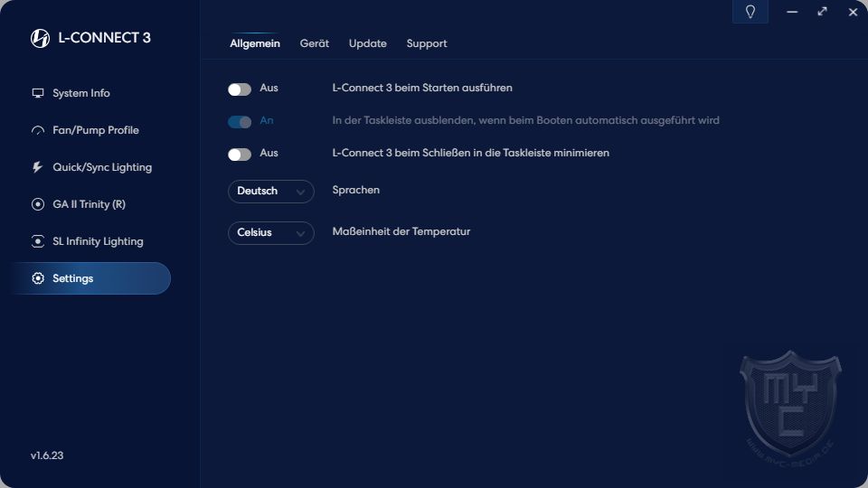Enable beim Schließen in Taskleiste minimieren
Image resolution: width=868 pixels, height=488 pixels.
(x=240, y=155)
